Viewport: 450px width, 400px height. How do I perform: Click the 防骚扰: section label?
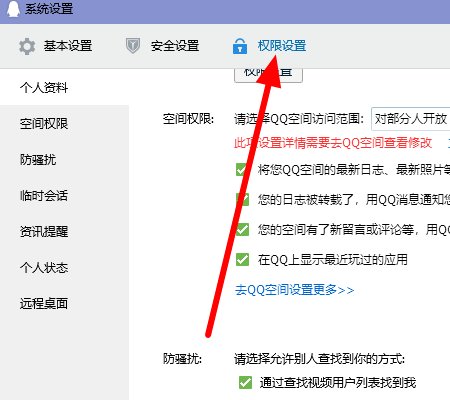(182, 359)
